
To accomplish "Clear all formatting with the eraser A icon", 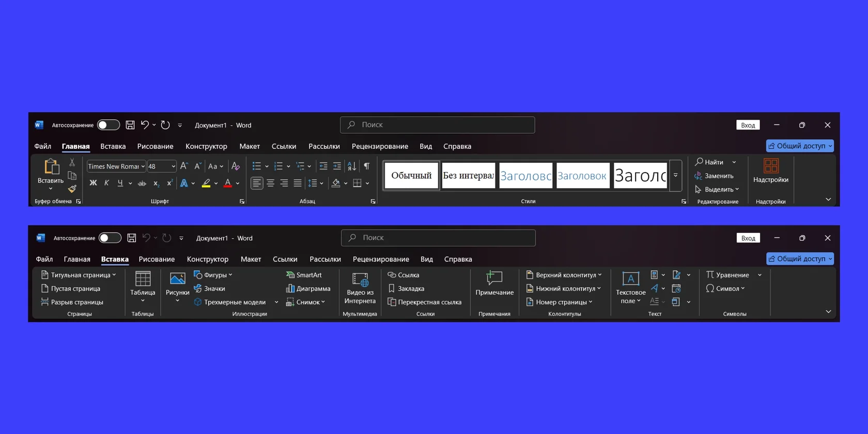I will click(236, 166).
